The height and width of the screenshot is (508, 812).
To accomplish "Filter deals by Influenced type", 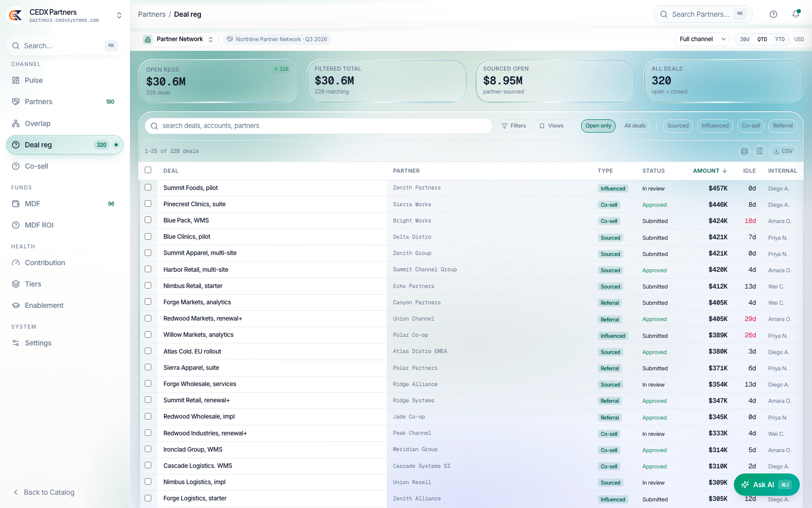I will point(715,126).
